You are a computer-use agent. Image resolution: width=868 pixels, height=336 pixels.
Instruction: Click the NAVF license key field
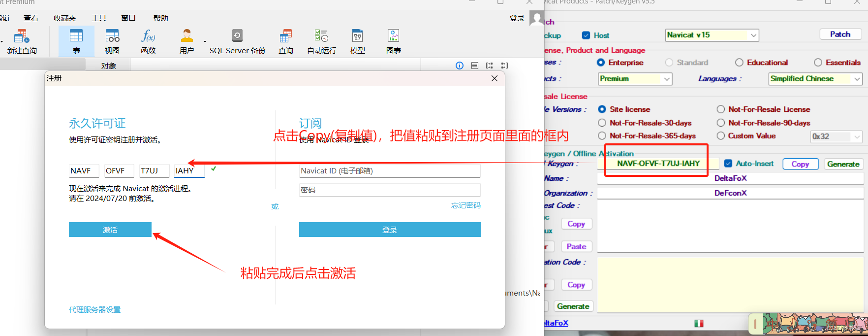[x=84, y=170]
